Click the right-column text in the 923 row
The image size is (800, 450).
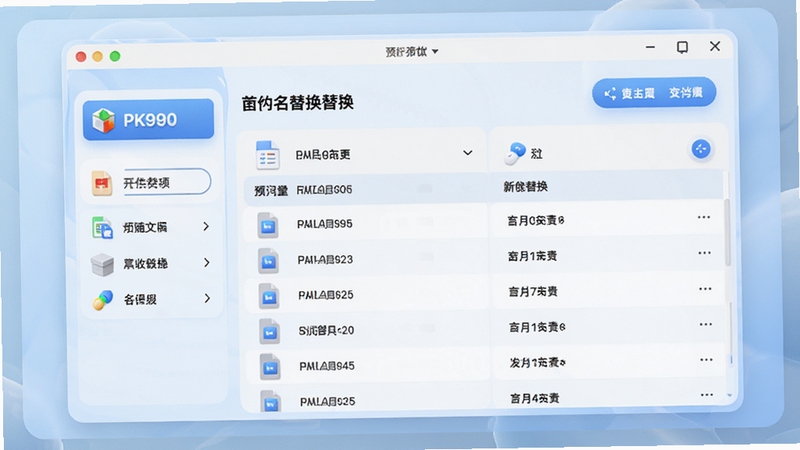point(532,256)
